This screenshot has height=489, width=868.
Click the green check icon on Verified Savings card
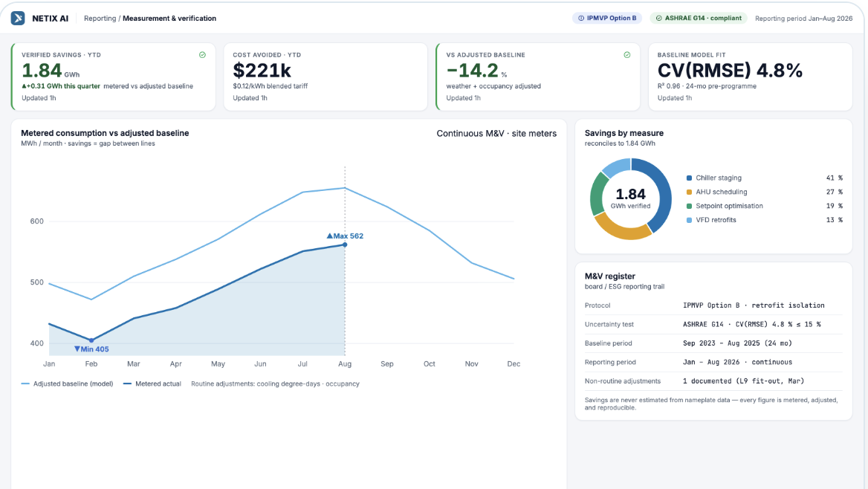click(x=203, y=55)
